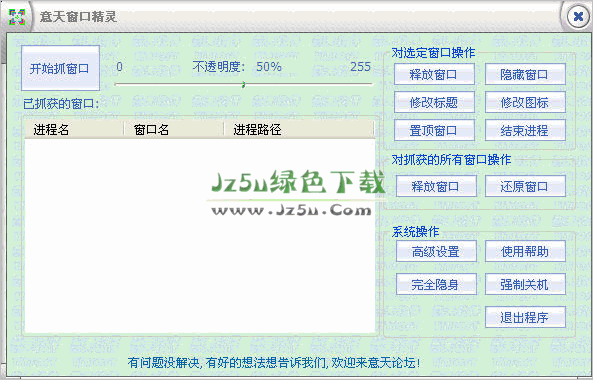The height and width of the screenshot is (380, 593).
Task: Click 释放窗口 under 对抓获的所有窗口操作
Action: tap(436, 186)
